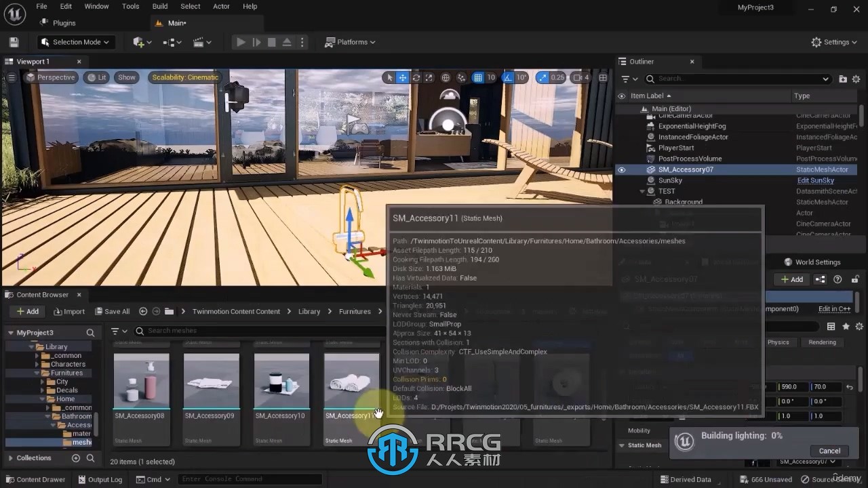Toggle rotation snapping angle icon
Screen dimensions: 868x488
click(x=509, y=77)
